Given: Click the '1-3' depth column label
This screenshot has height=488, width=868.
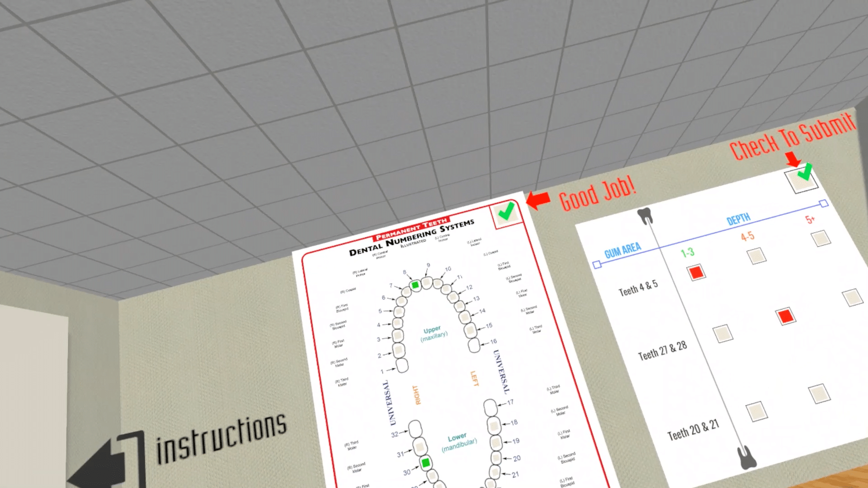Looking at the screenshot, I should (x=687, y=253).
